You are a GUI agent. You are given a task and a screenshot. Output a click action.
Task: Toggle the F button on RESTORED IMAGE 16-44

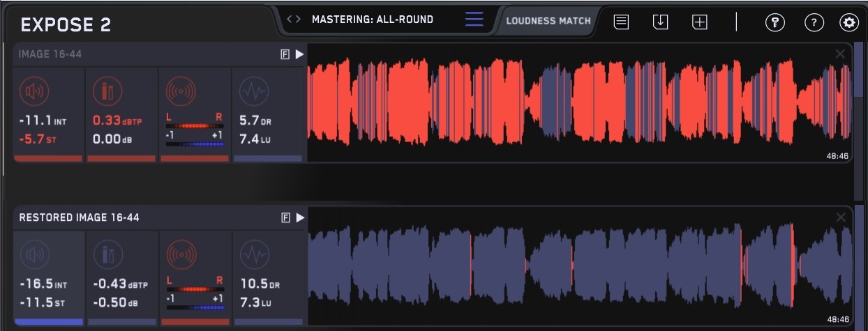tap(285, 218)
